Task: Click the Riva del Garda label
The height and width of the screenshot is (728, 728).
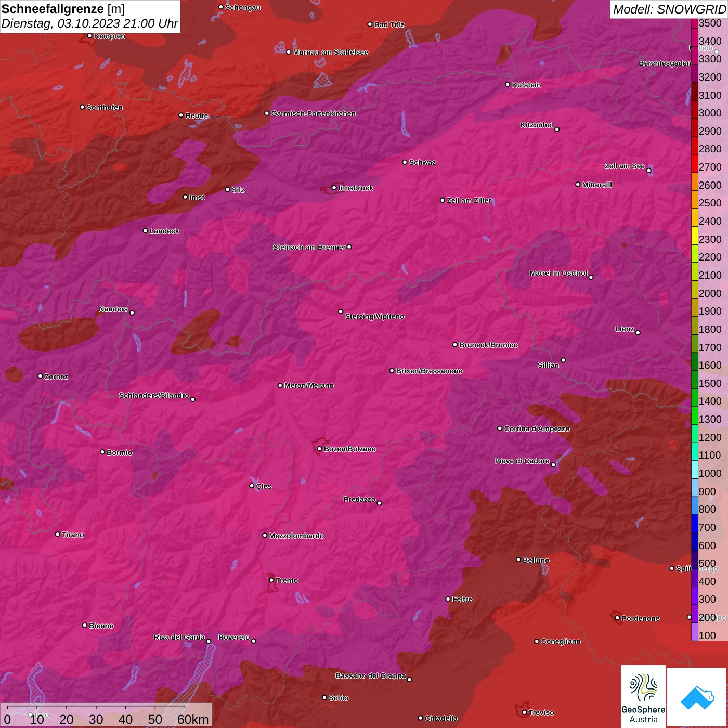Action: (179, 637)
